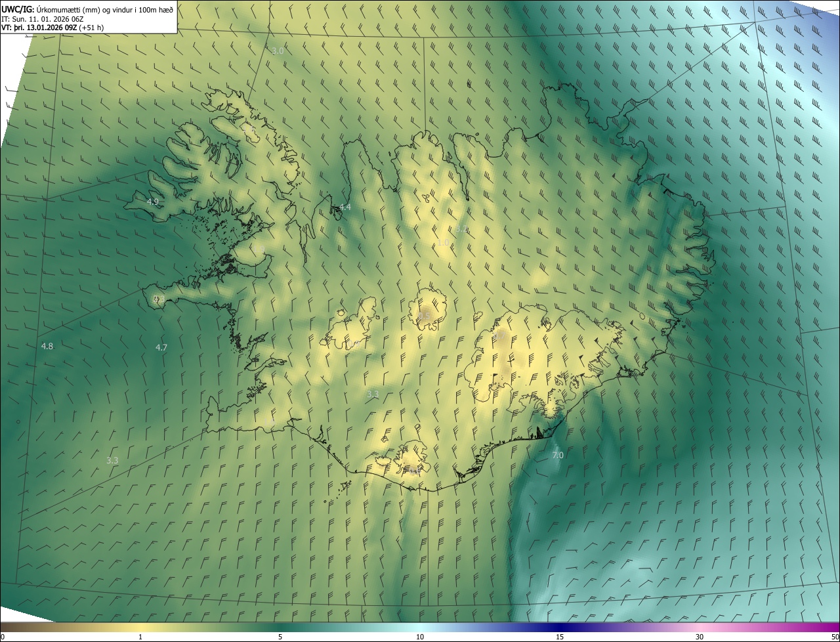Click the 3.0 value label

click(x=278, y=51)
